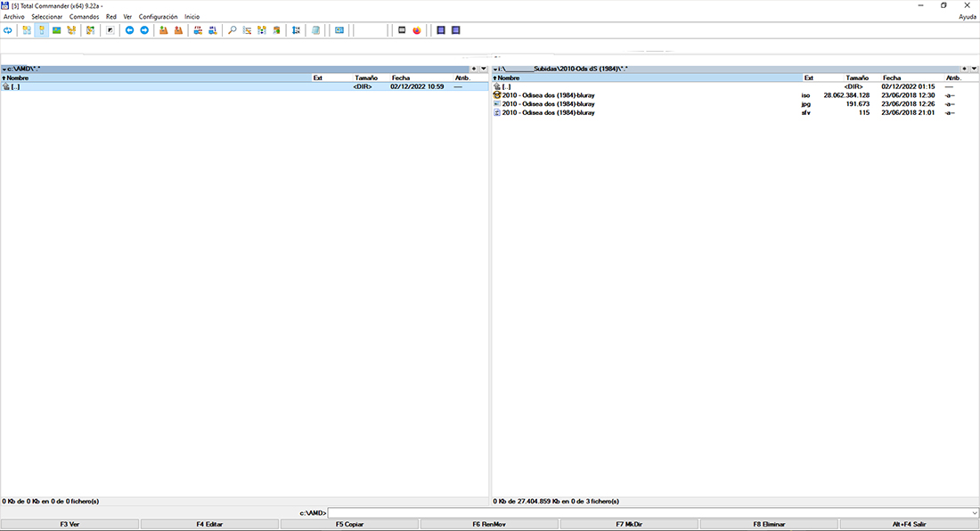Click the notepad icon in toolbar
Screen dimensions: 980x531
[315, 30]
